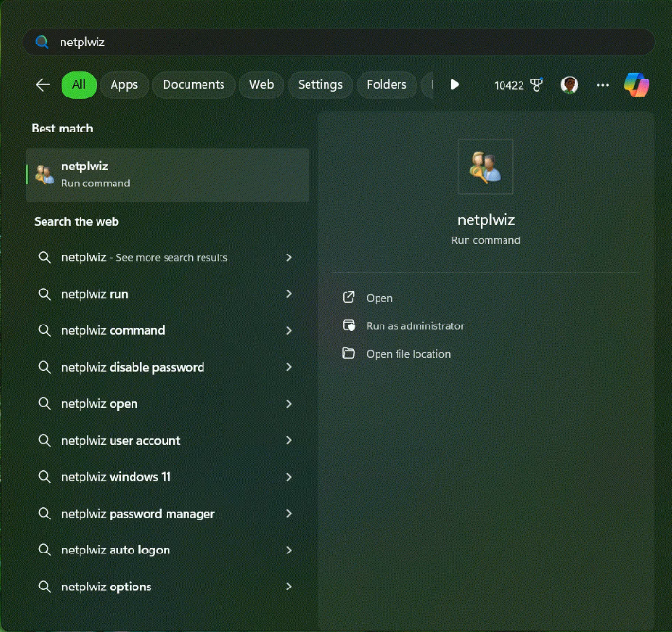Expand chevron for 'netplwiz auto logon'

coord(289,550)
